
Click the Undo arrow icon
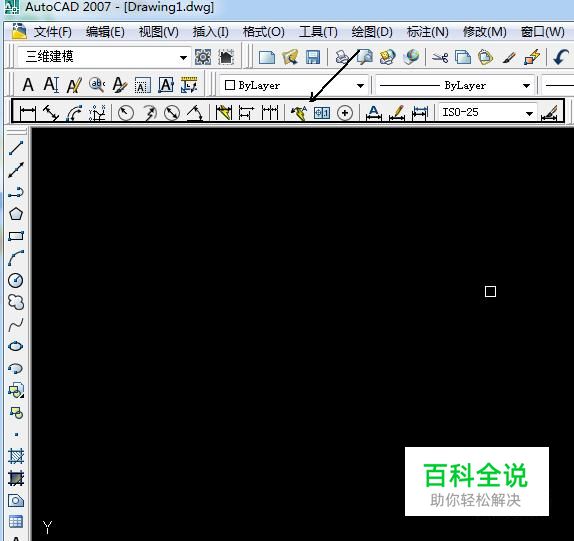point(560,57)
